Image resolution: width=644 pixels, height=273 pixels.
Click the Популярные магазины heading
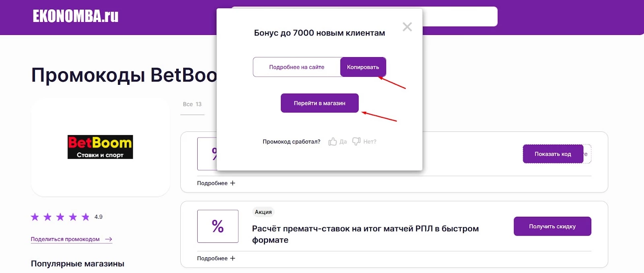coord(78,264)
